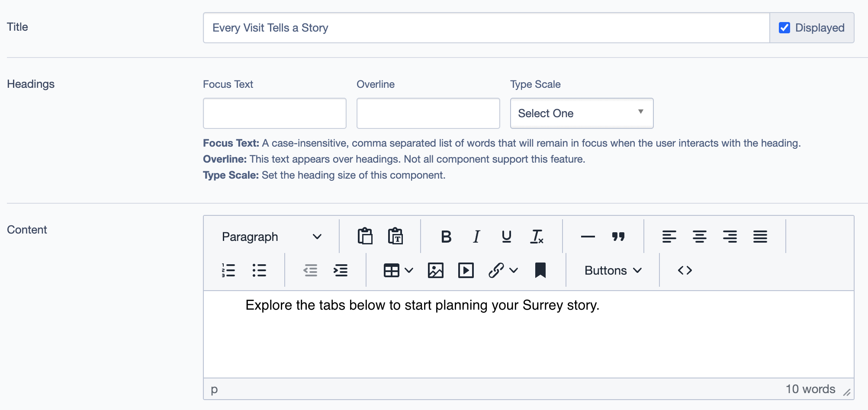Toggle underline formatting
This screenshot has width=868, height=410.
pos(506,237)
